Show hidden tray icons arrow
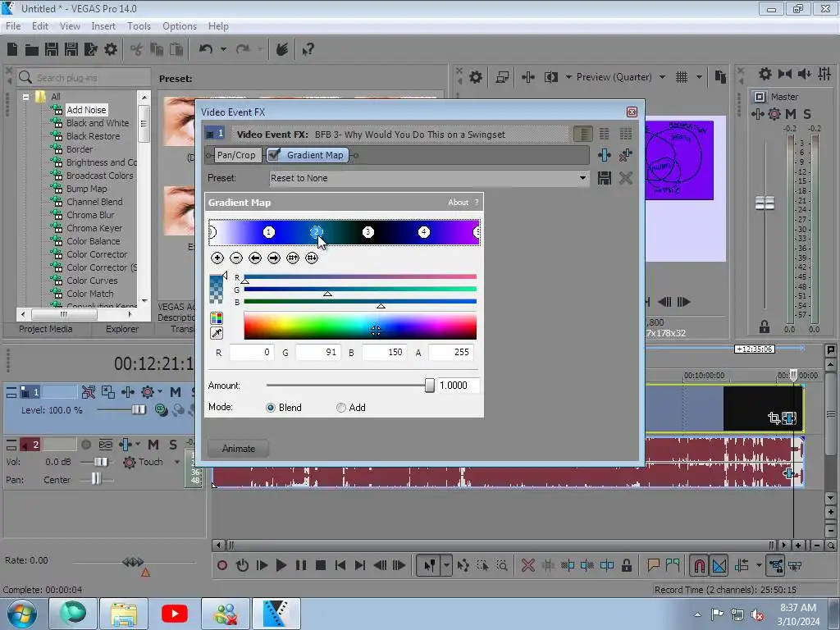Screen dimensions: 840x630 697,614
